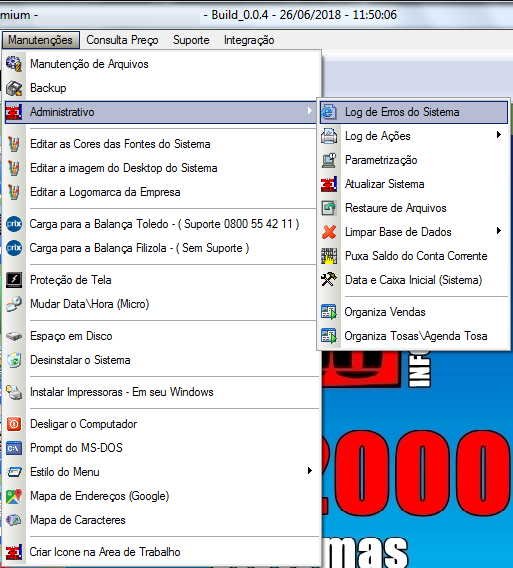Click the Google Maps icon for Mapa de Endereços

(x=14, y=496)
